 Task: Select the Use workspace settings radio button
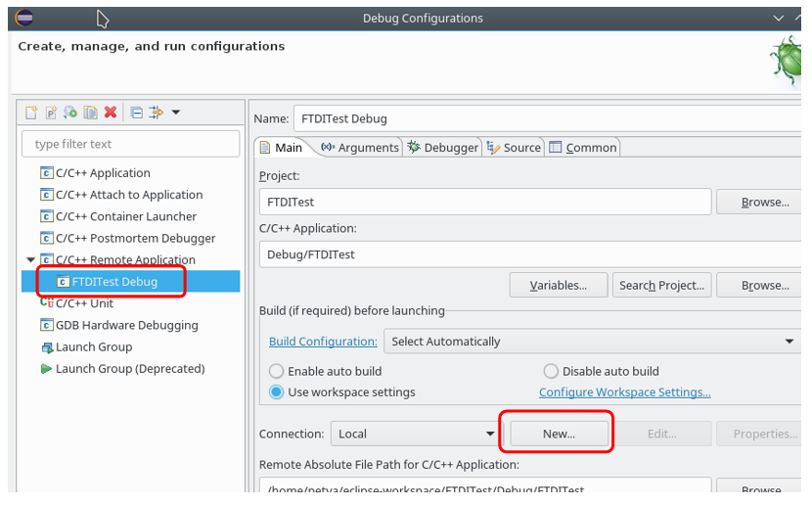(x=277, y=392)
